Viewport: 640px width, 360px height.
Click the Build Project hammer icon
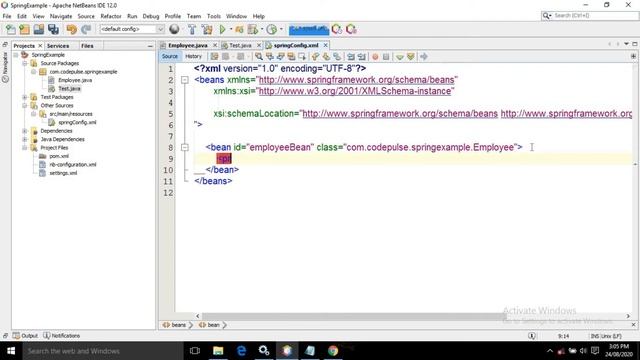point(192,29)
